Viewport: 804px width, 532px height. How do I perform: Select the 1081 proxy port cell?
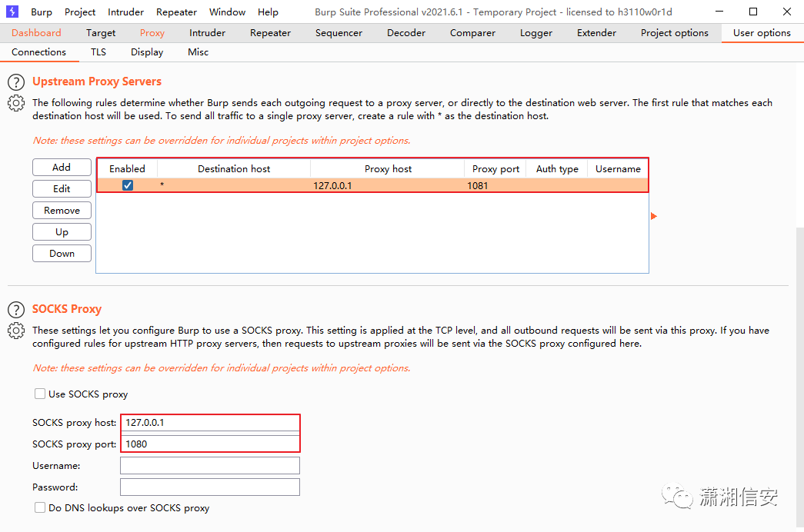pyautogui.click(x=495, y=185)
